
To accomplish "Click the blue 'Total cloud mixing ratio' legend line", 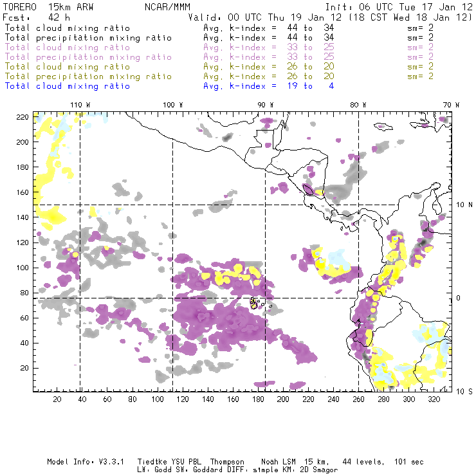I will pos(68,86).
